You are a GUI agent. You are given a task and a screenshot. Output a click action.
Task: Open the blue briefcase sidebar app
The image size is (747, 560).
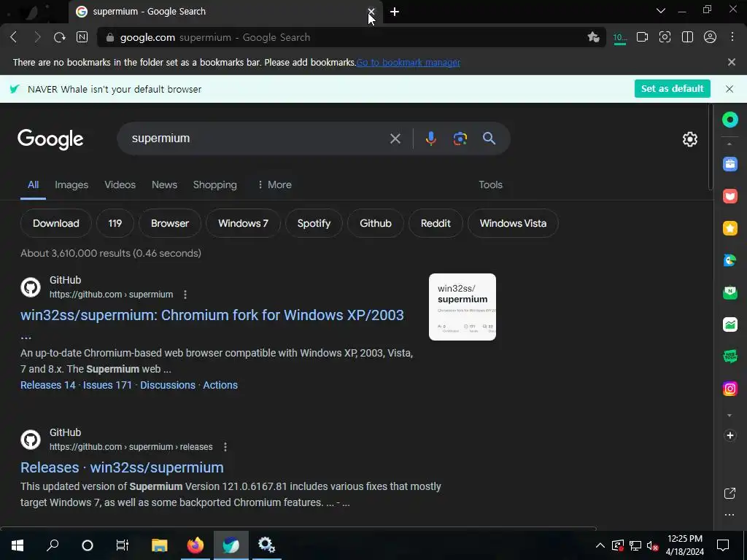729,164
